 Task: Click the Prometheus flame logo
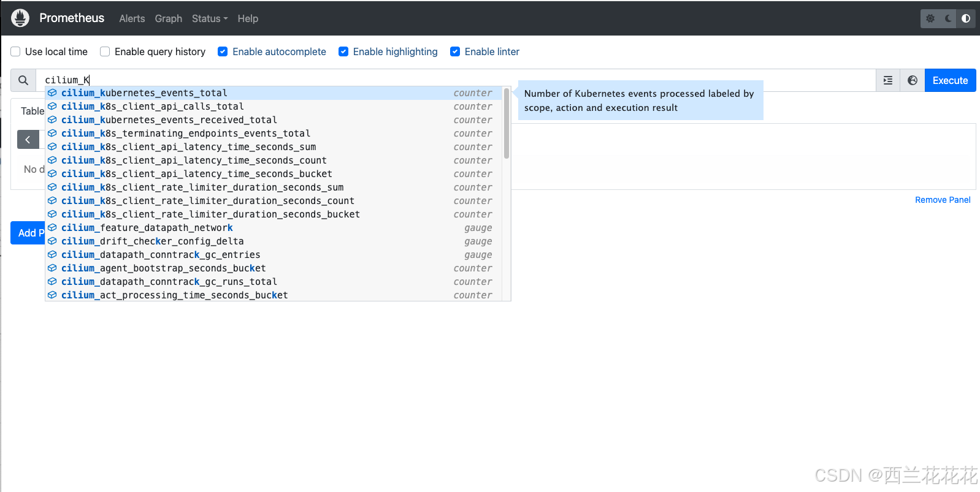point(20,18)
